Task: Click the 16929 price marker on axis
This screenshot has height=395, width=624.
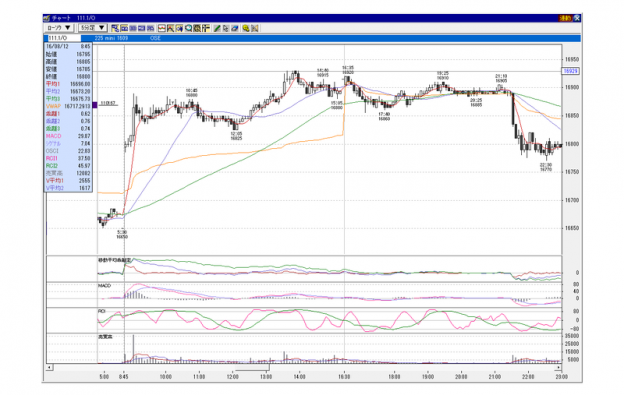Action: 571,71
